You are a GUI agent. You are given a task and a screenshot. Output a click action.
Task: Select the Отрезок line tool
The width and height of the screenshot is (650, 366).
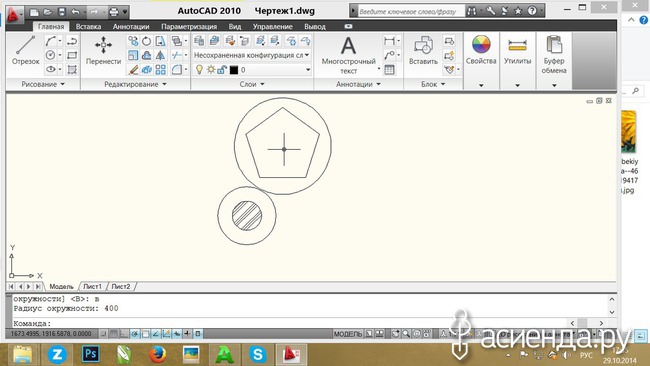(x=25, y=51)
